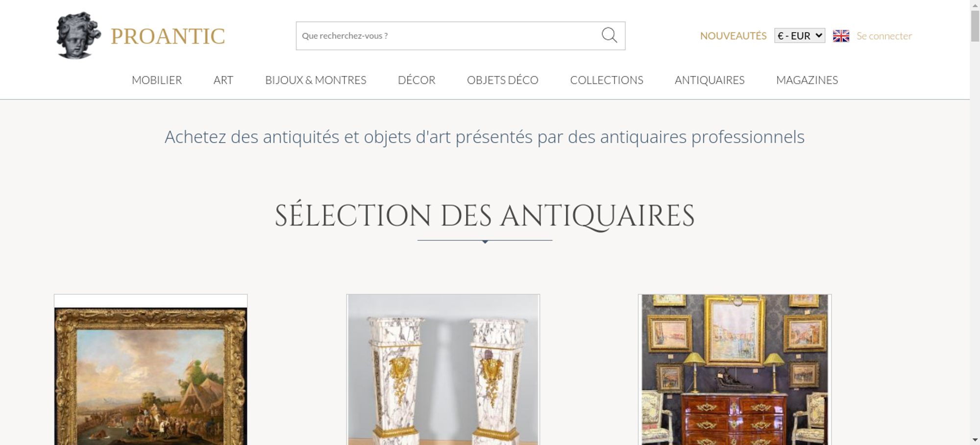Open the MAGAZINES menu item
The width and height of the screenshot is (980, 445).
[x=807, y=80]
